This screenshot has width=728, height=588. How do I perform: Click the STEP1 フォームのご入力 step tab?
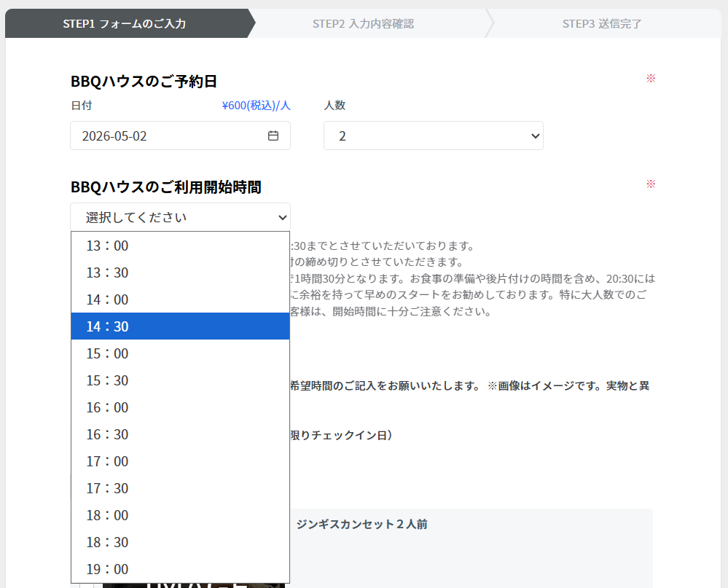[125, 23]
